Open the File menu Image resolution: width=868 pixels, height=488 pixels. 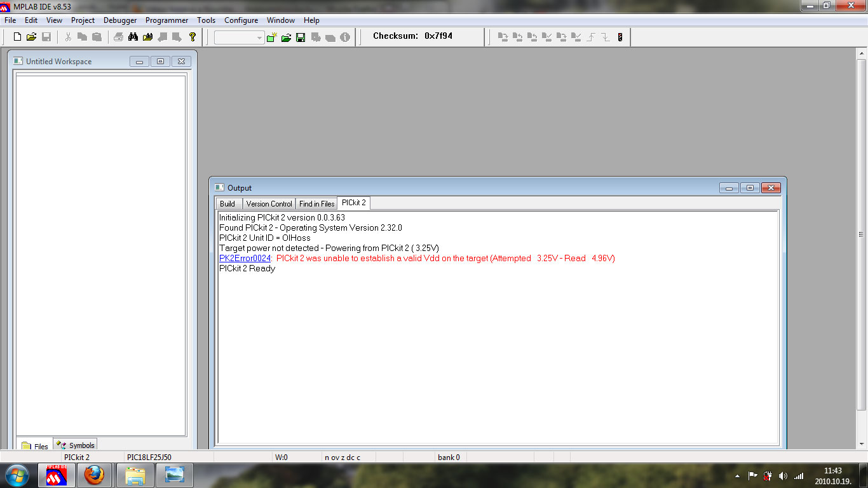10,20
